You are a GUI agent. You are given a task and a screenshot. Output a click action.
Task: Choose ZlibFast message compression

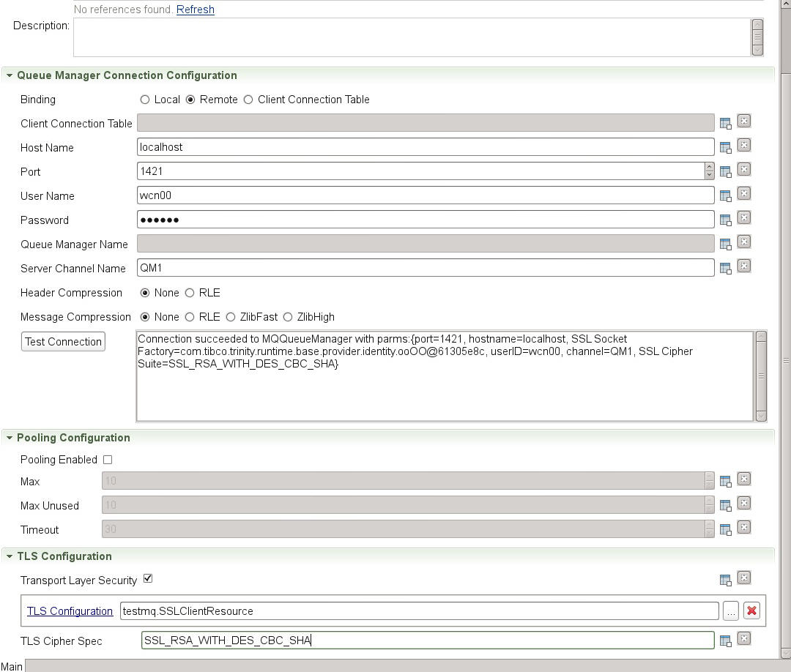point(231,317)
